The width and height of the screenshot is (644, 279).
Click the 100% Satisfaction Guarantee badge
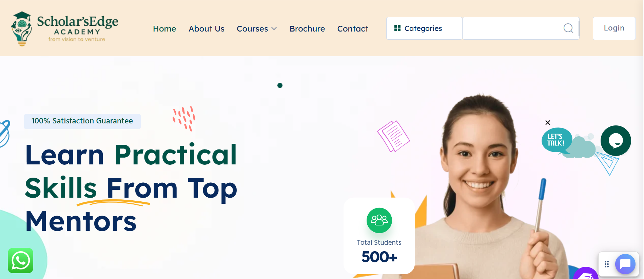pyautogui.click(x=82, y=121)
